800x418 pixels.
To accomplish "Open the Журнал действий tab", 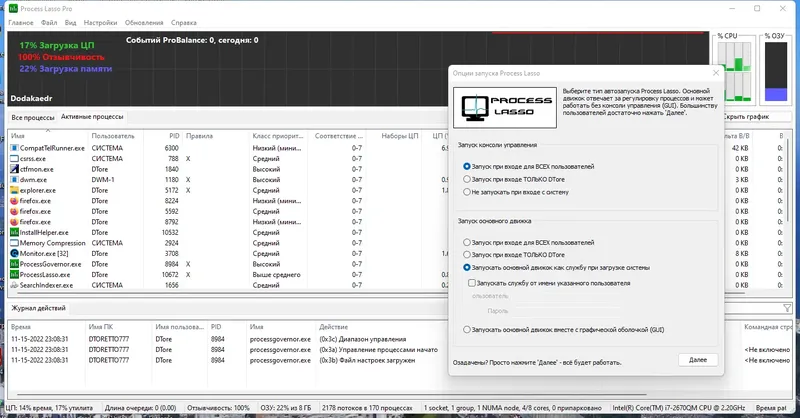I will click(x=39, y=308).
